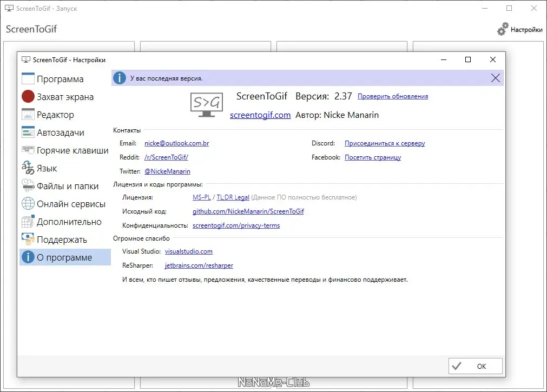The width and height of the screenshot is (547, 392).
Task: Open the MS-PL license link
Action: [201, 197]
